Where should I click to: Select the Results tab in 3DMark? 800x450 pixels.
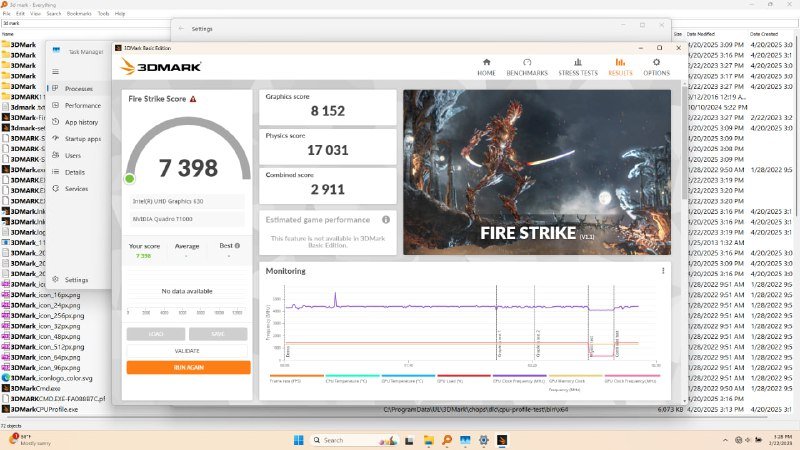(619, 66)
